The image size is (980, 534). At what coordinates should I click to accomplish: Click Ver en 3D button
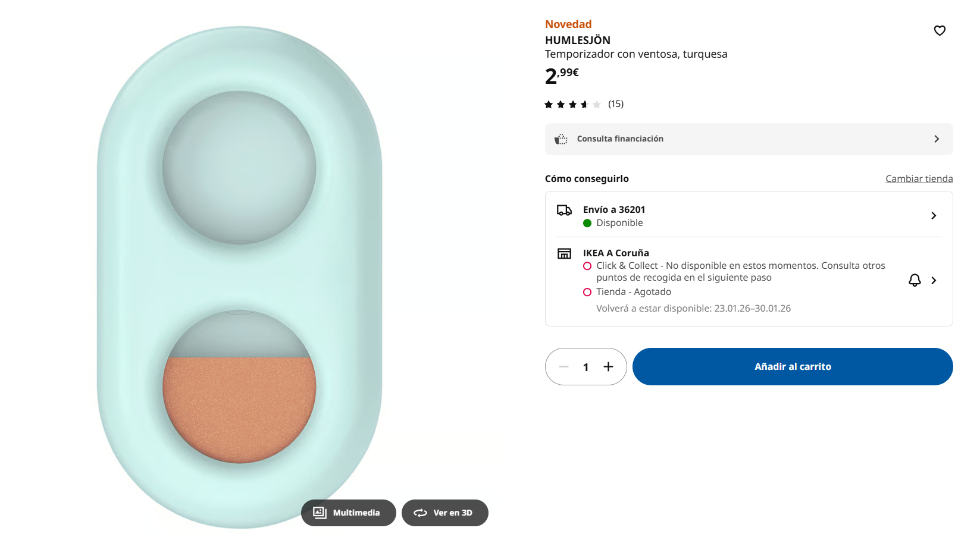[444, 513]
